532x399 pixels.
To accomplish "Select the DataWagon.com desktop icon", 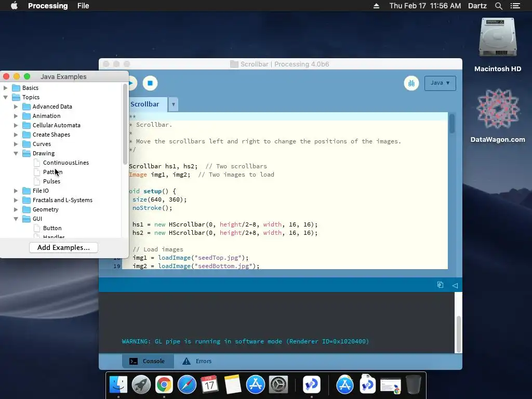I will coord(498,109).
